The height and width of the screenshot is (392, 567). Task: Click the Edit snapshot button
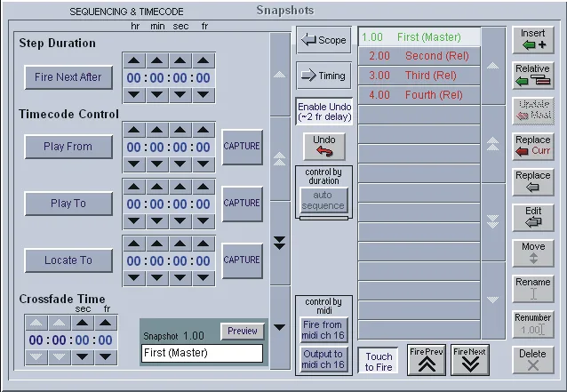(533, 218)
